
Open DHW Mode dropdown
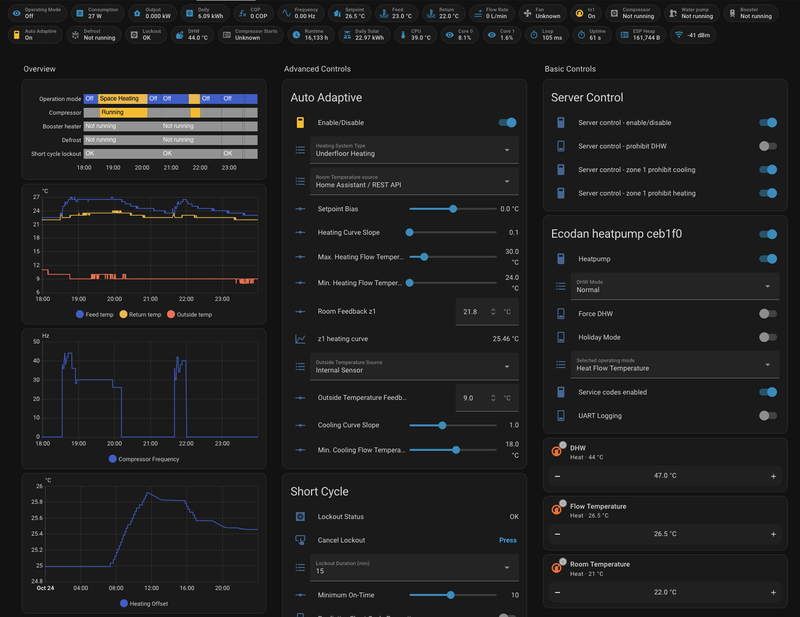(674, 286)
